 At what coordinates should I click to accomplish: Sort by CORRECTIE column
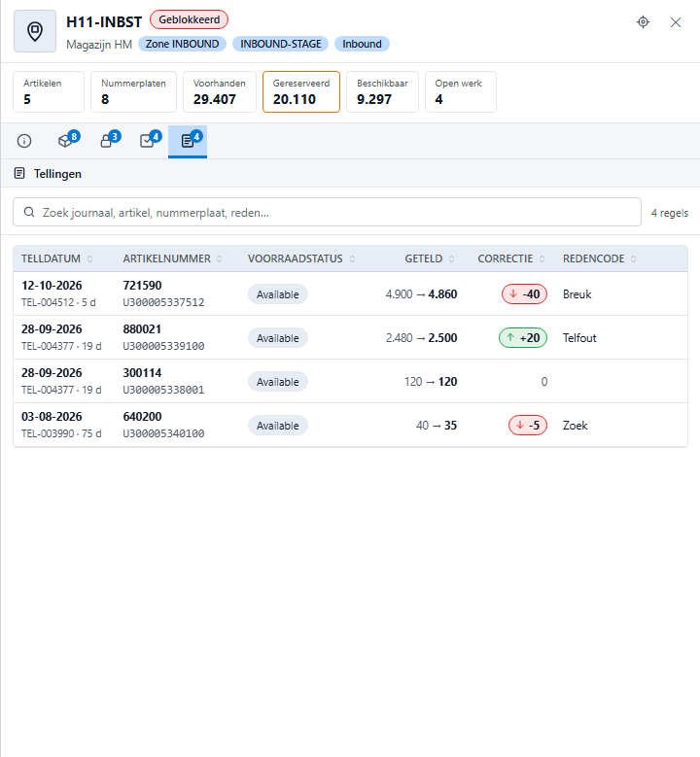click(x=511, y=258)
